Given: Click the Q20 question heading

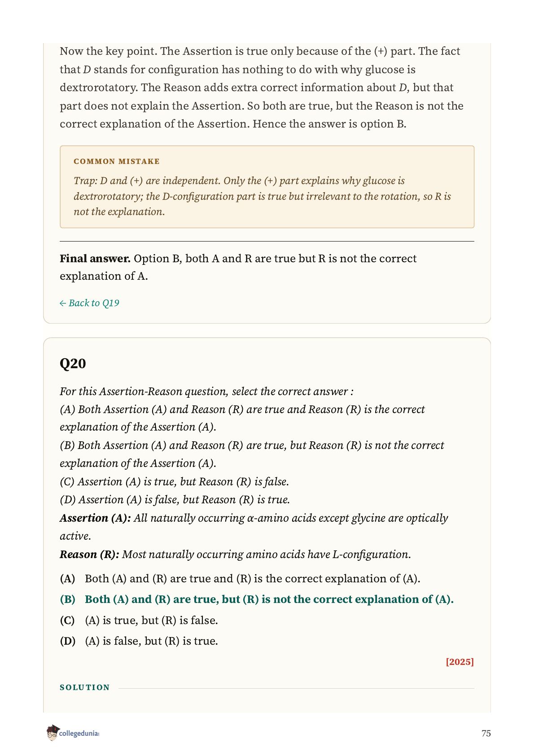Looking at the screenshot, I should [x=73, y=363].
